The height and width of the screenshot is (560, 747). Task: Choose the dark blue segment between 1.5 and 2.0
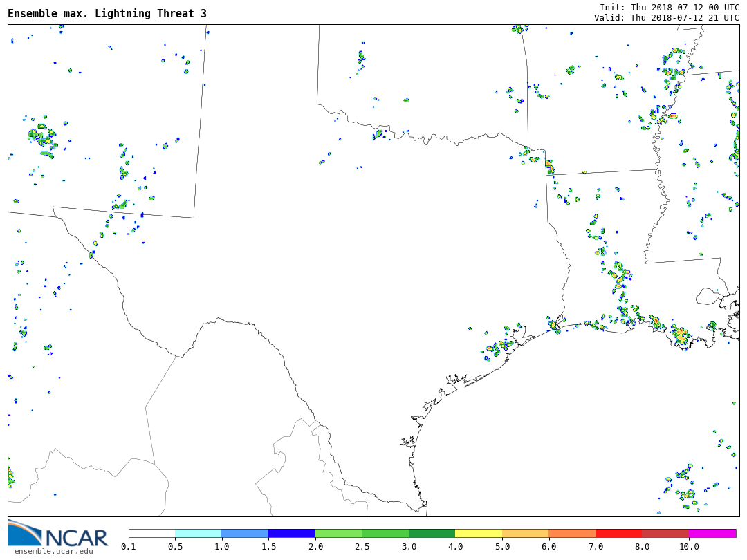coord(291,533)
